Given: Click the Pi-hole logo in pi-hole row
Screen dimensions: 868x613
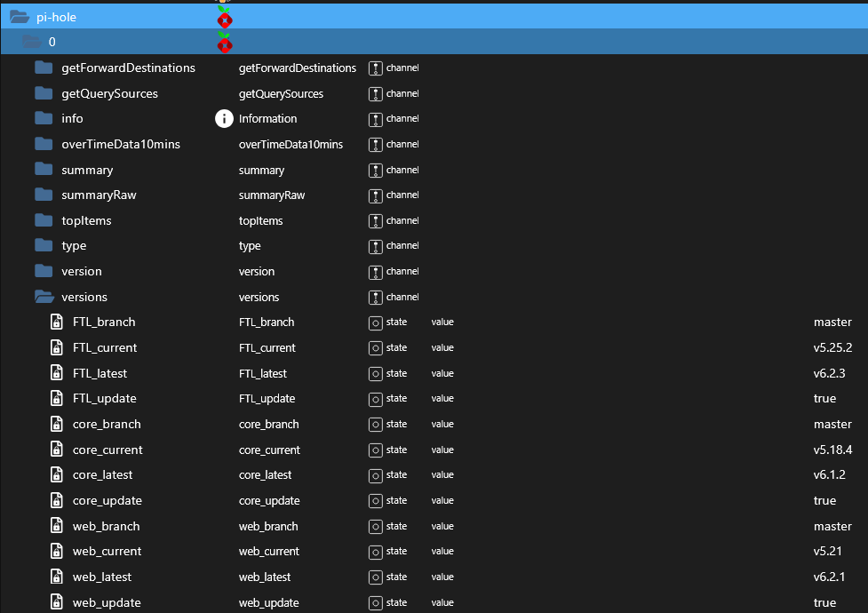Looking at the screenshot, I should pyautogui.click(x=224, y=17).
